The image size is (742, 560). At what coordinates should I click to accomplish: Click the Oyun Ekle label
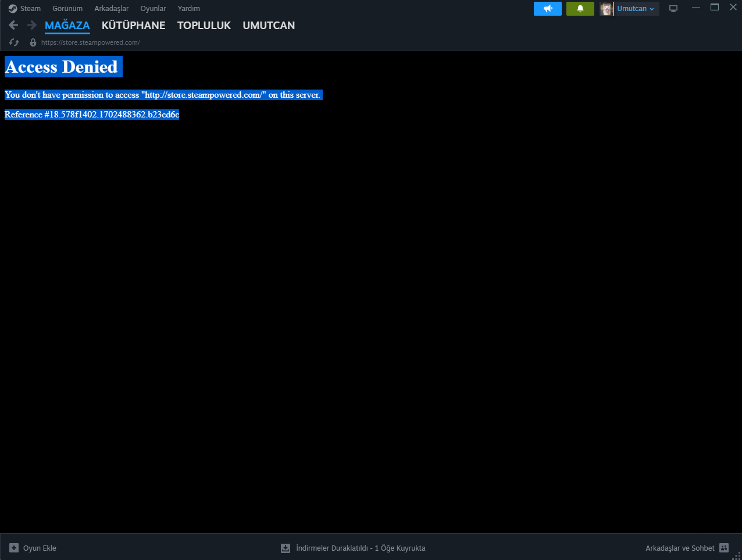[x=40, y=548]
